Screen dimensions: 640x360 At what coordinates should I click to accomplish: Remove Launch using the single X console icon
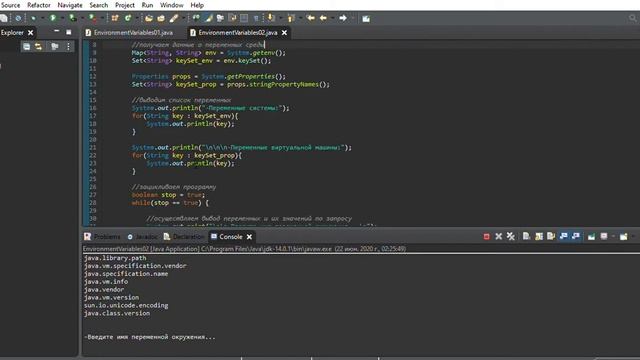pos(498,237)
